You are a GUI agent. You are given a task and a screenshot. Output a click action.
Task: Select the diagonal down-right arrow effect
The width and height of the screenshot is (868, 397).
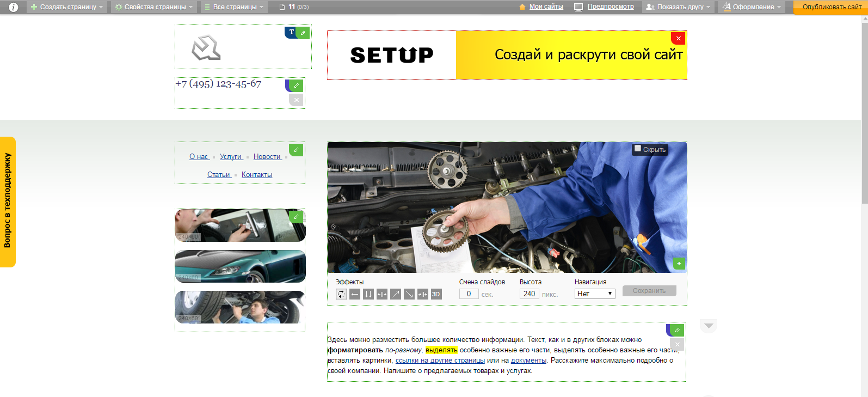(409, 294)
